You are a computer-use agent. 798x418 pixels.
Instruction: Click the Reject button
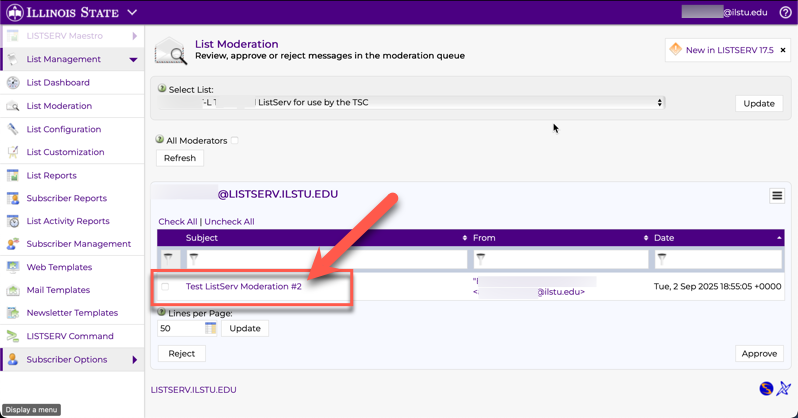click(181, 353)
